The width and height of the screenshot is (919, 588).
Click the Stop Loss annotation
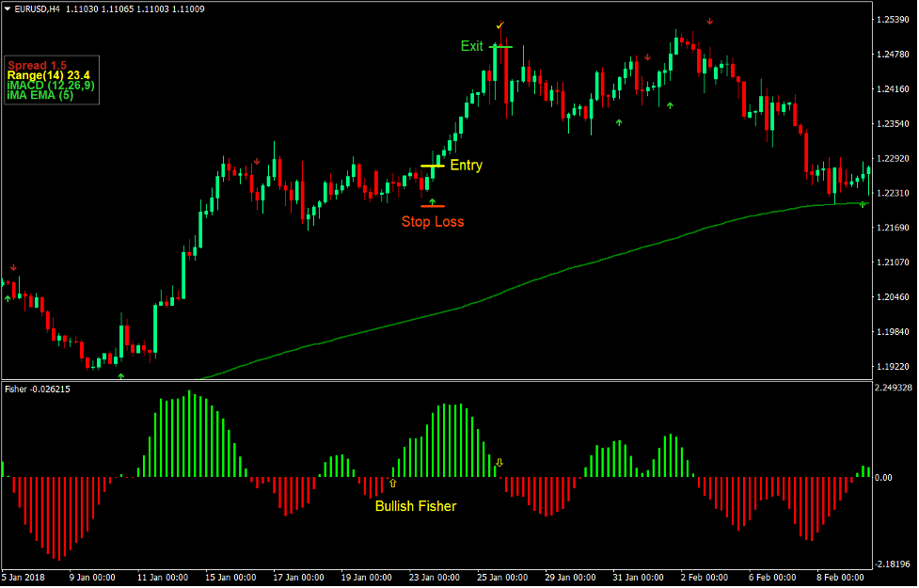pos(433,221)
